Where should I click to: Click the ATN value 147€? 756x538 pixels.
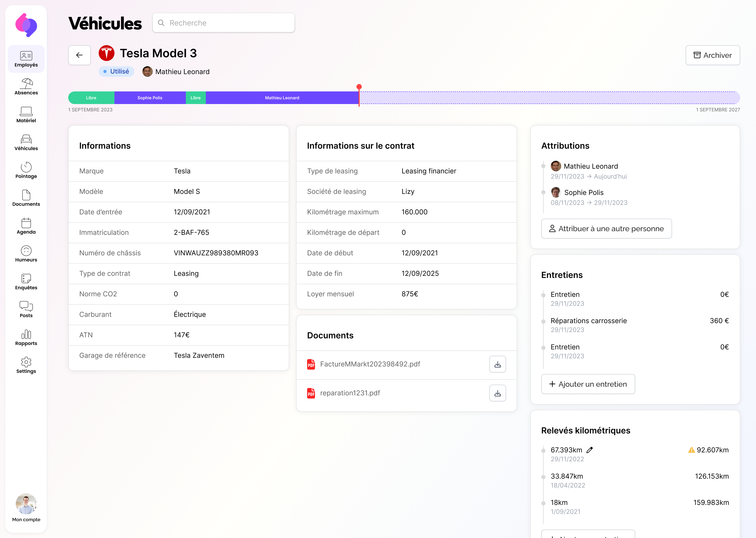[182, 335]
